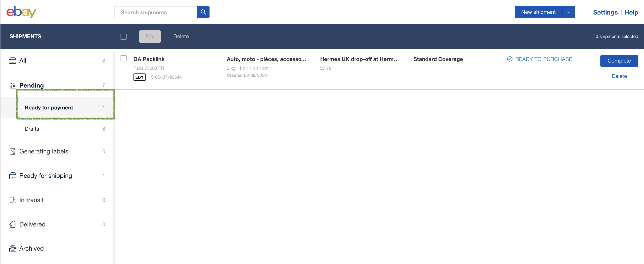Open the New shipment dropdown arrow

click(x=569, y=12)
